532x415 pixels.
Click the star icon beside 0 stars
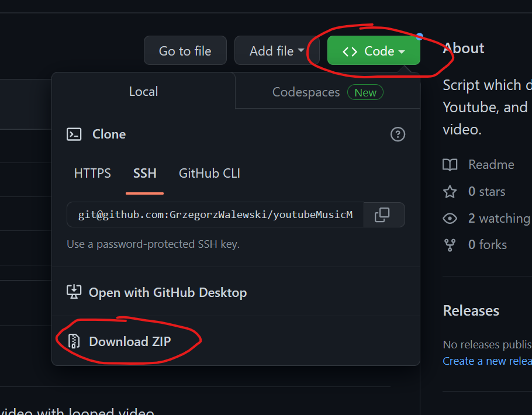point(450,192)
